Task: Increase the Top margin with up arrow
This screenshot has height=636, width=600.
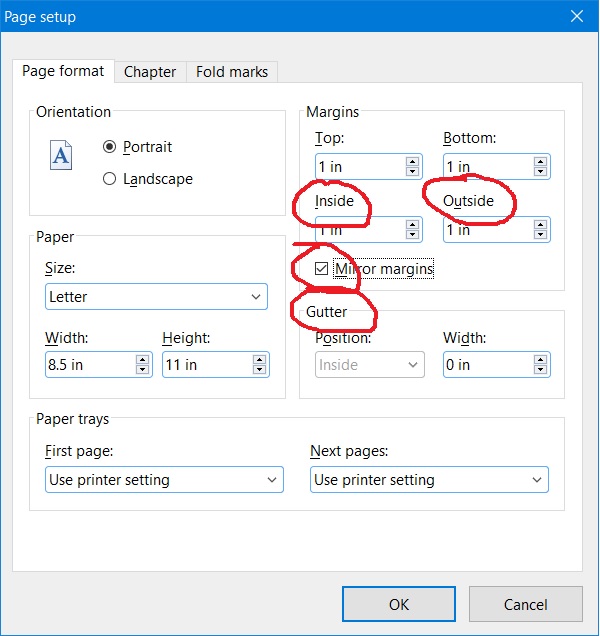Action: [x=413, y=161]
